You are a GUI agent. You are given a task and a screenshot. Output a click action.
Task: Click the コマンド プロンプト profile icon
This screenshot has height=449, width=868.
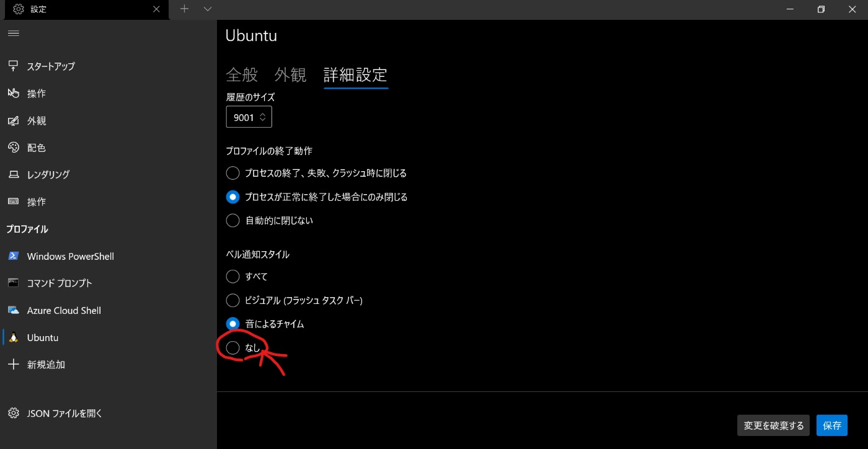click(x=14, y=283)
